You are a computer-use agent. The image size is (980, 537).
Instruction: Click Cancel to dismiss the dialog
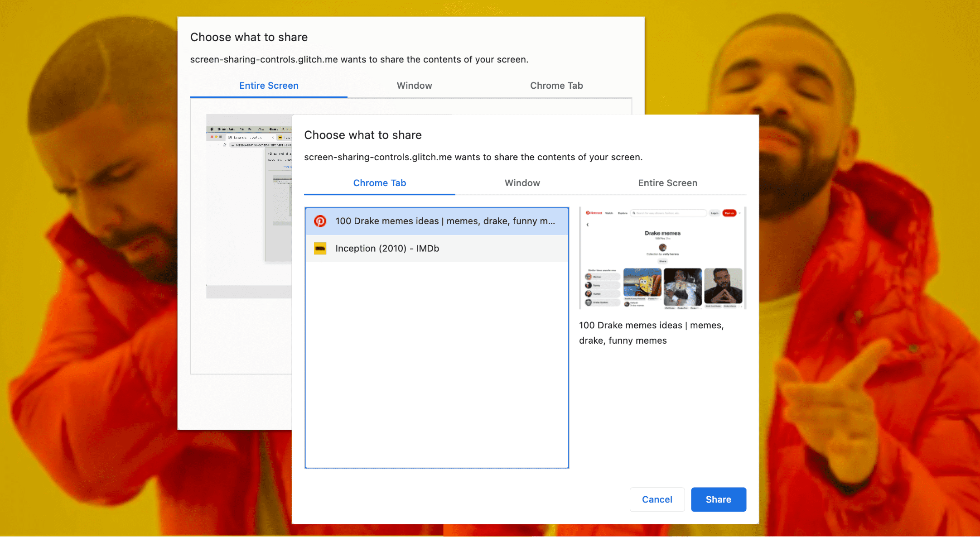[x=658, y=499]
